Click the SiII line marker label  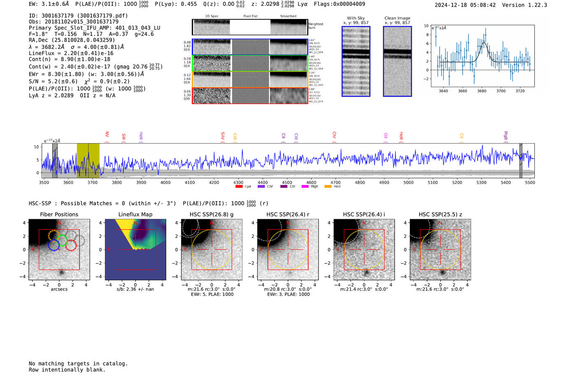[123, 137]
